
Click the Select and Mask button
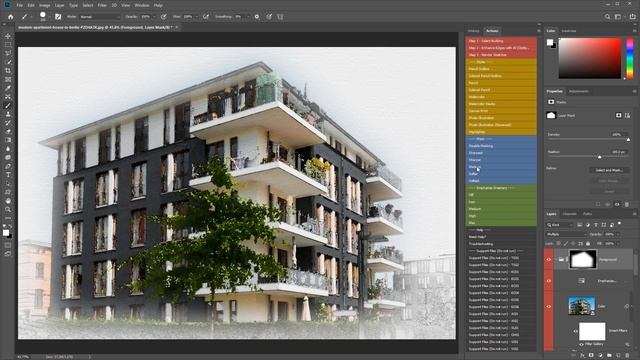click(609, 170)
